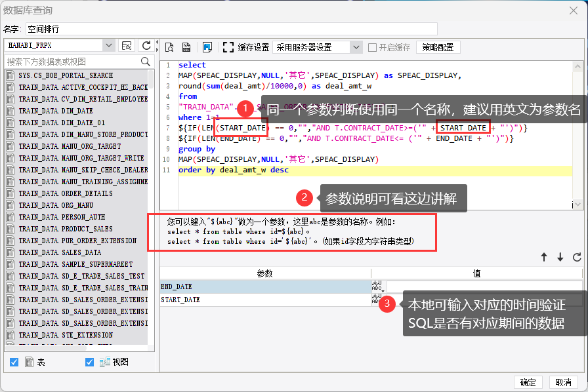Viewport: 588px width, 392px height.
Task: Select TRAIN_DATA.PUR_ORDER_EXTENSION table
Action: click(x=77, y=241)
